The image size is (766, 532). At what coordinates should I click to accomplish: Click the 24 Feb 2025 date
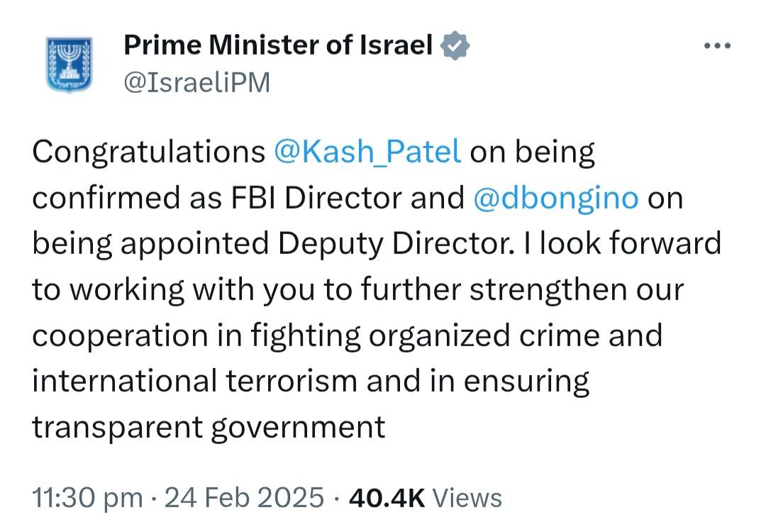coord(244,498)
